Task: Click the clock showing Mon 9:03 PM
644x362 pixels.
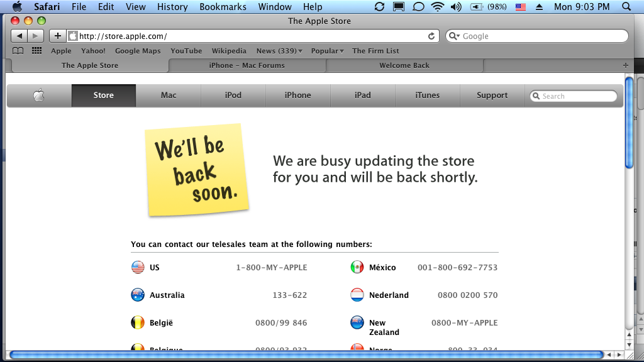Action: tap(582, 6)
